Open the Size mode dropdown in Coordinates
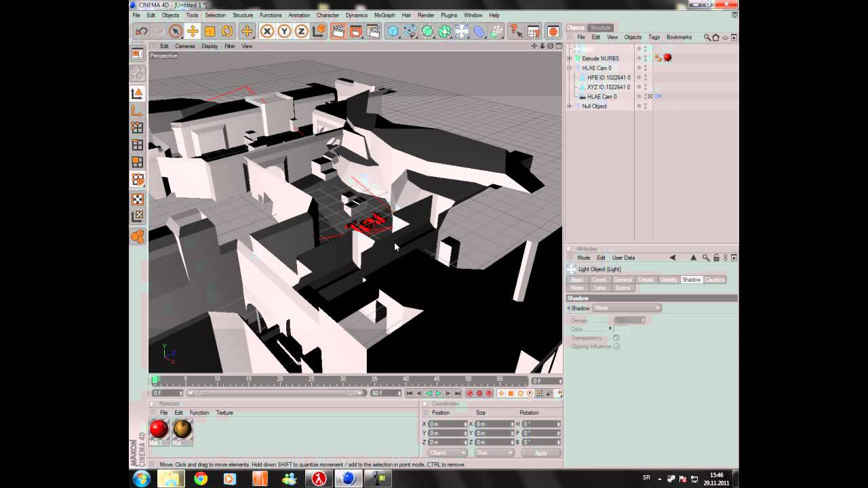 click(493, 453)
